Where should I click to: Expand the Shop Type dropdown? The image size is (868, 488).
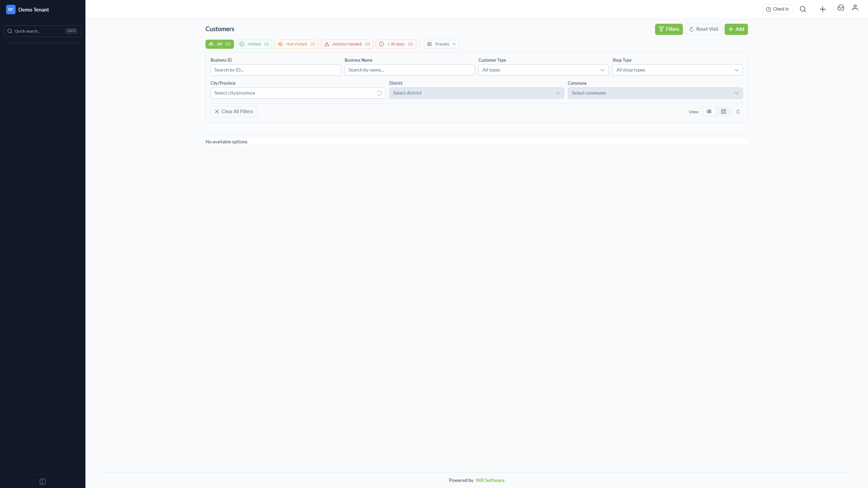click(677, 70)
